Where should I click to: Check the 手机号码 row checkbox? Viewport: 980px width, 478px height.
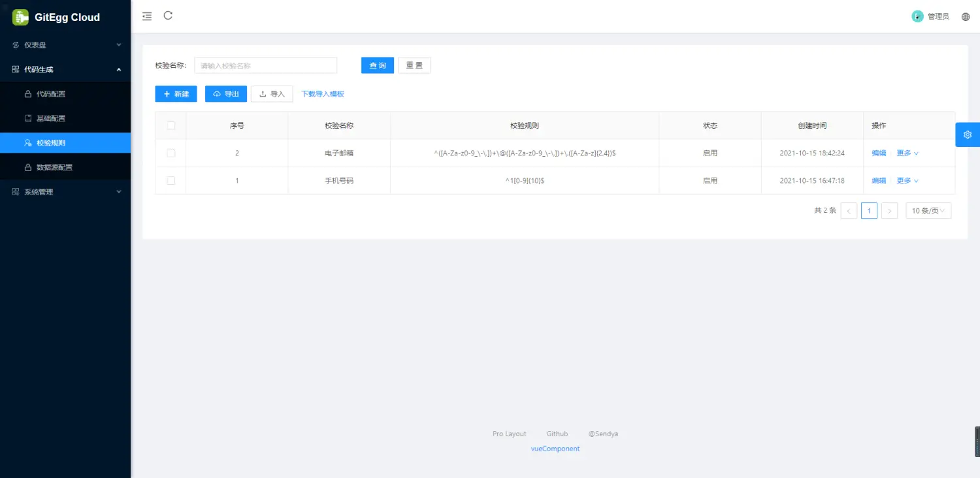(x=171, y=180)
